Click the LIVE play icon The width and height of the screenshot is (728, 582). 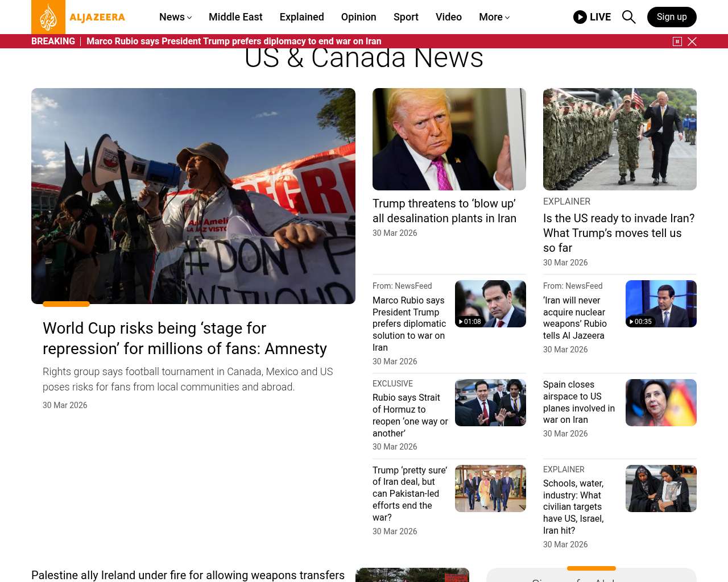coord(580,17)
